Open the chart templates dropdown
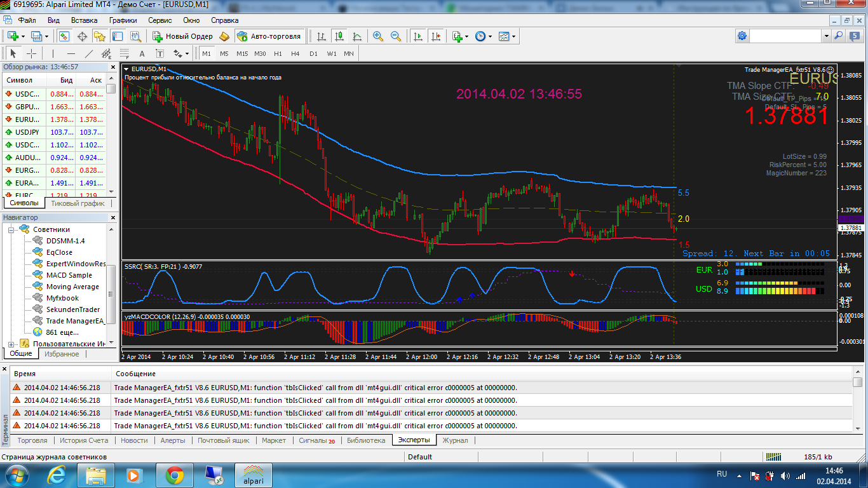 506,36
